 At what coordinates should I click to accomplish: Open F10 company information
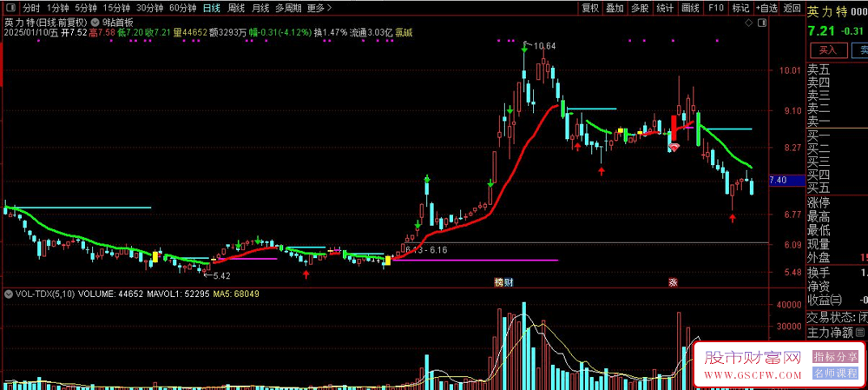716,9
